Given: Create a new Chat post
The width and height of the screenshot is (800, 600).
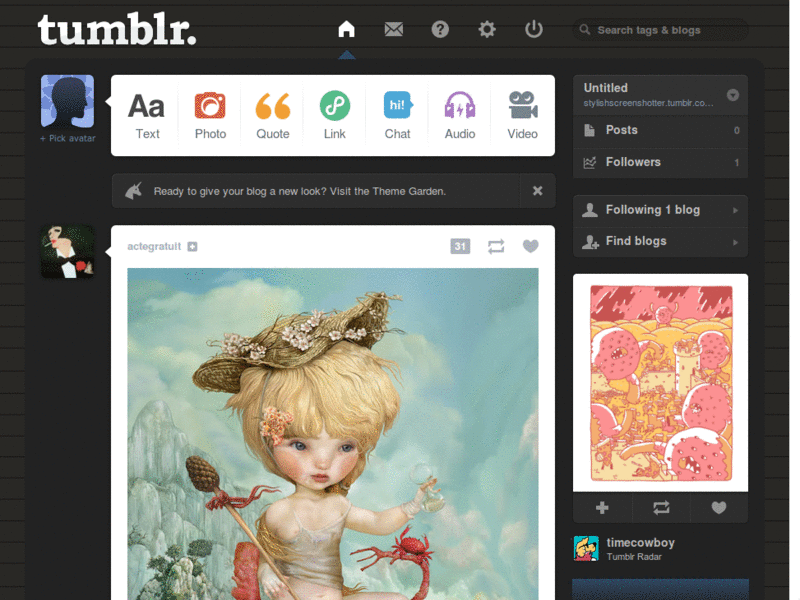Looking at the screenshot, I should (x=397, y=116).
